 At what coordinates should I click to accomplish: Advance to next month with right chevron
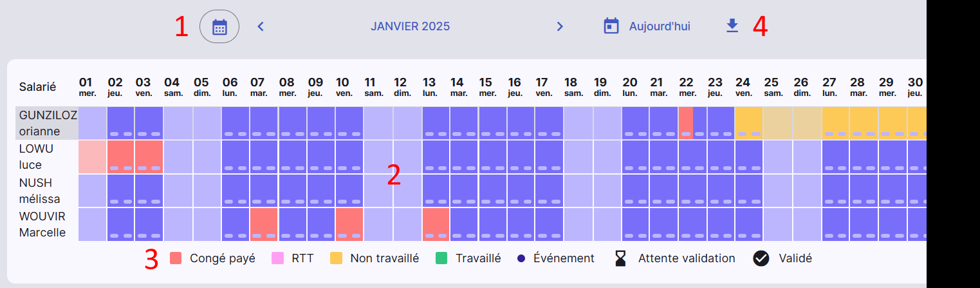click(x=560, y=26)
